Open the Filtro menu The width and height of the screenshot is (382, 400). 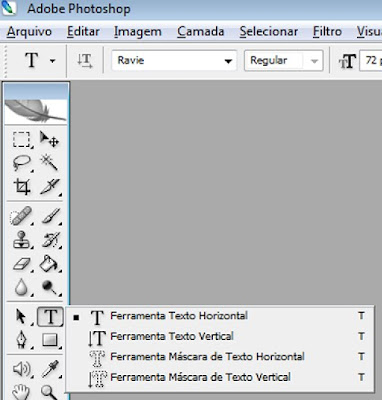point(327,31)
